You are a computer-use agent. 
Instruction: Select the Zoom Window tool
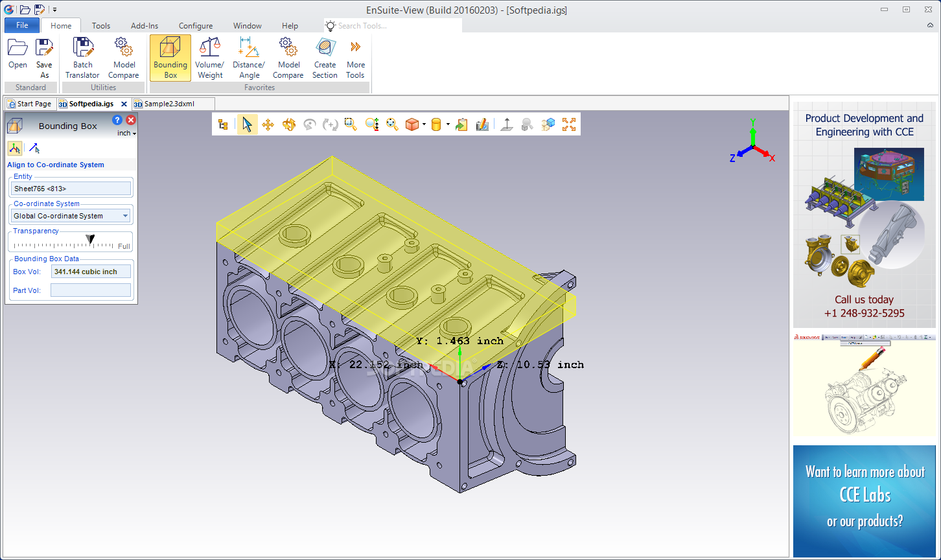click(351, 124)
